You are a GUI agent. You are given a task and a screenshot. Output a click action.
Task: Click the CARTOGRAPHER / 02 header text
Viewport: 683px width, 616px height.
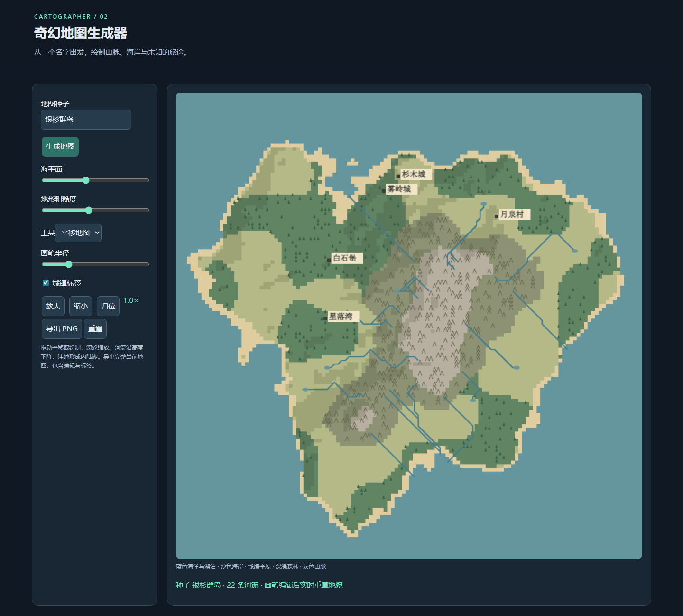click(x=71, y=17)
